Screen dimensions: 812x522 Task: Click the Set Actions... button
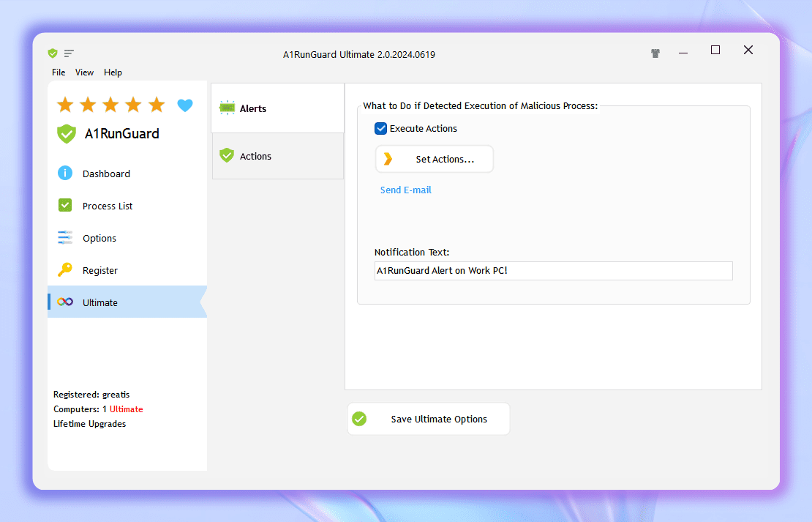pyautogui.click(x=435, y=159)
